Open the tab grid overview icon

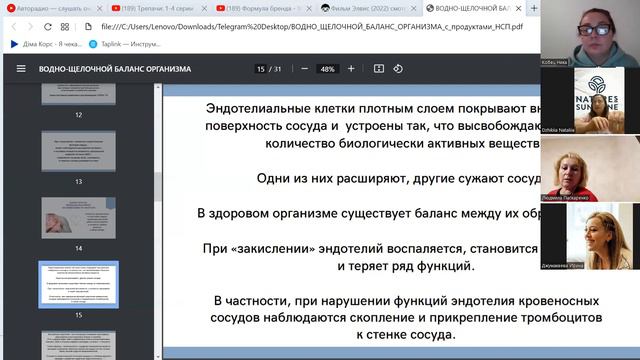65,27
